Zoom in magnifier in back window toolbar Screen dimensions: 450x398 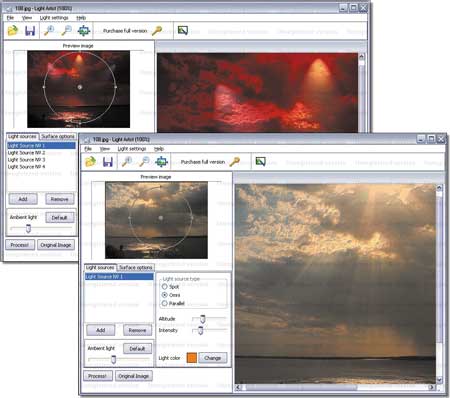click(49, 30)
